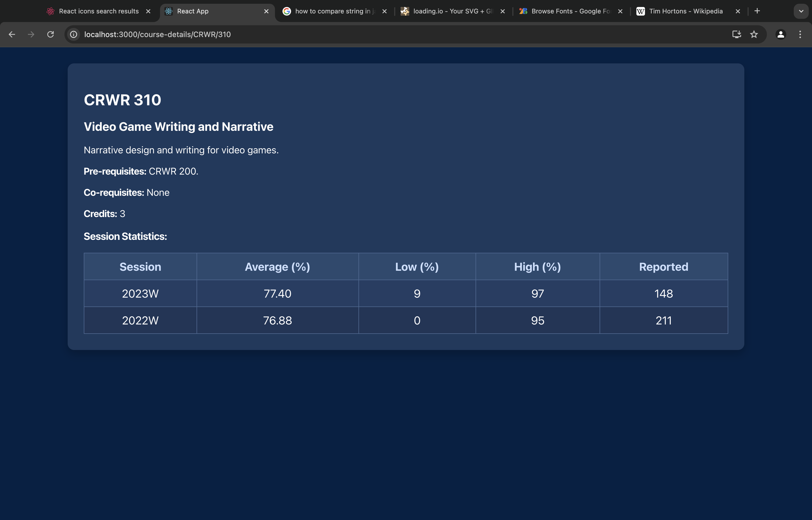This screenshot has height=520, width=812.
Task: Open the Chrome profile avatar
Action: [781, 34]
